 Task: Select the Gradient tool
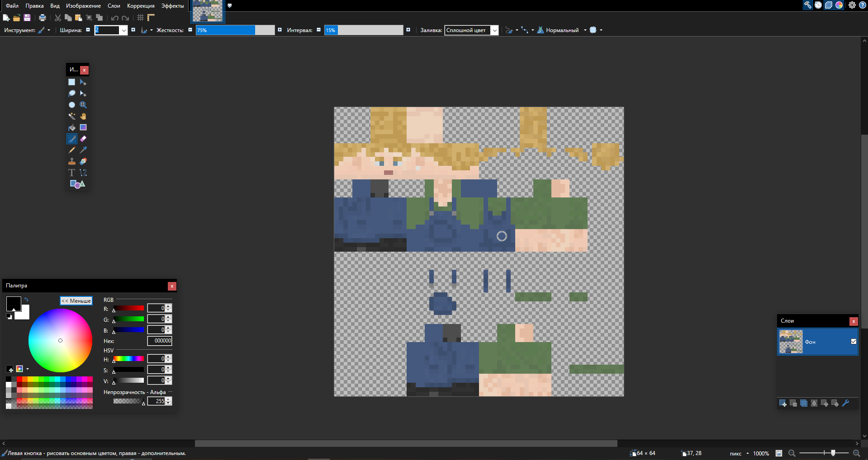[x=83, y=127]
